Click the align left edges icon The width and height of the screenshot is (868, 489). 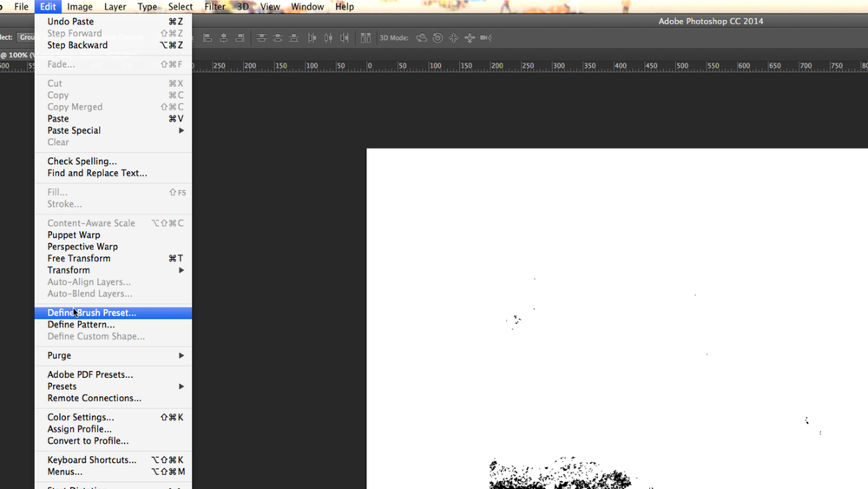click(x=207, y=37)
